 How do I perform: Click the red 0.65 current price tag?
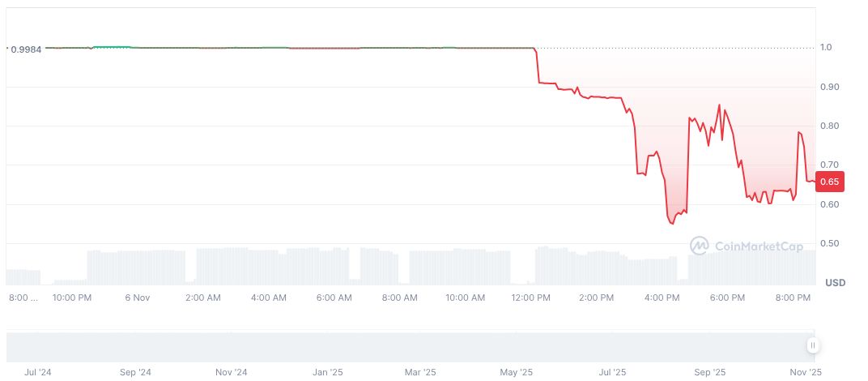(x=829, y=182)
